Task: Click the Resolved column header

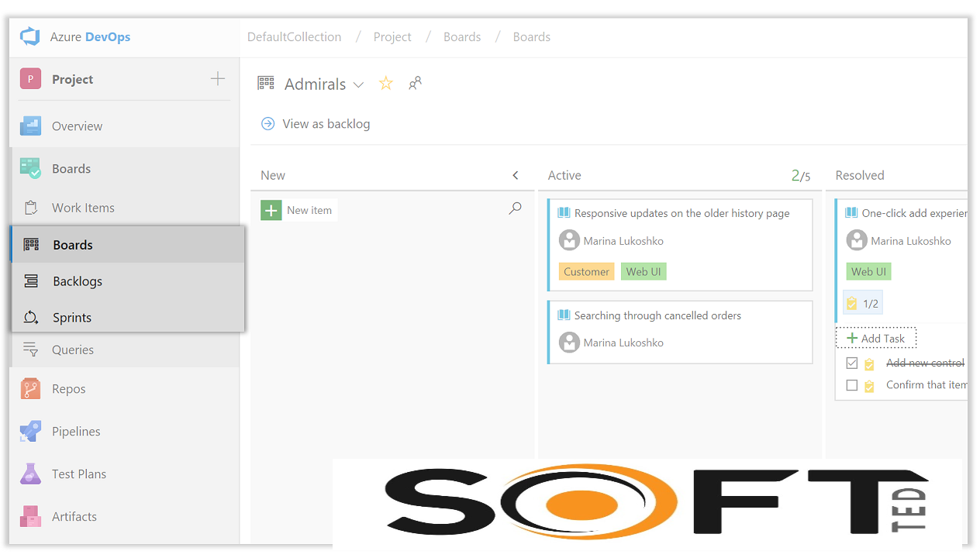Action: [x=860, y=175]
